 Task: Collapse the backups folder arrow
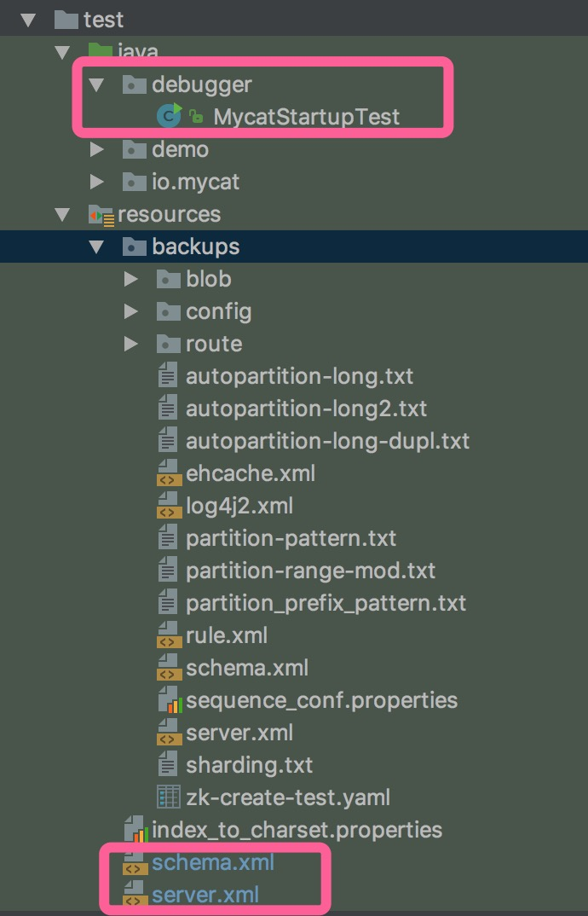[97, 247]
